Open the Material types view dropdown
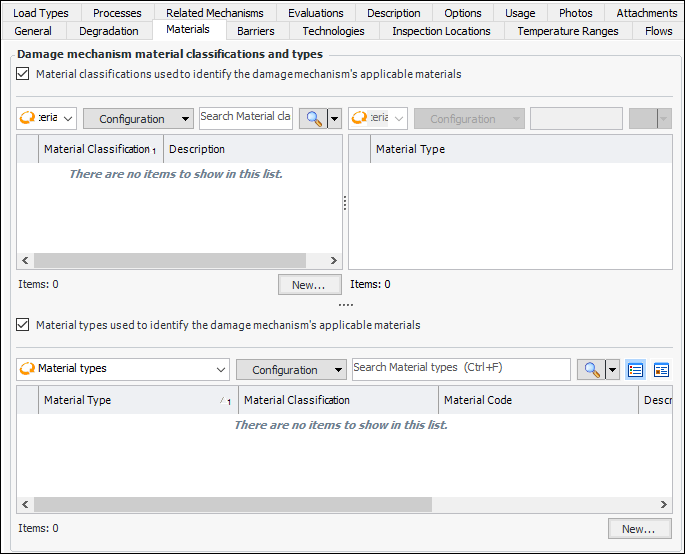The height and width of the screenshot is (554, 685). click(x=123, y=369)
